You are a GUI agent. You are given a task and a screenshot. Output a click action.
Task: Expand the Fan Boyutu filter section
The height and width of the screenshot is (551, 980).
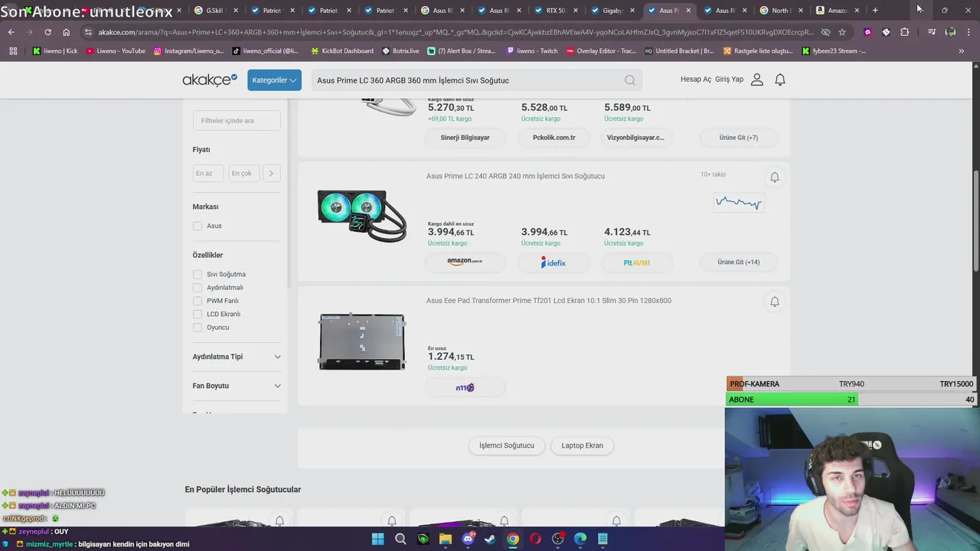coord(237,386)
